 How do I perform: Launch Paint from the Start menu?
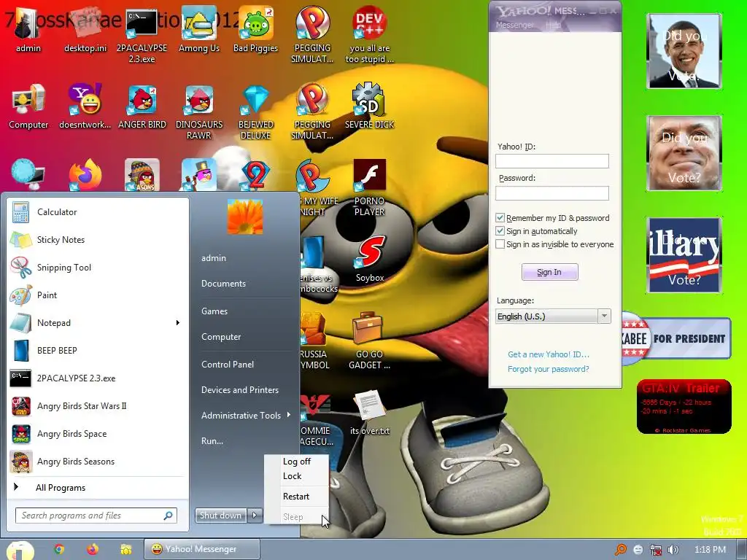click(x=97, y=295)
